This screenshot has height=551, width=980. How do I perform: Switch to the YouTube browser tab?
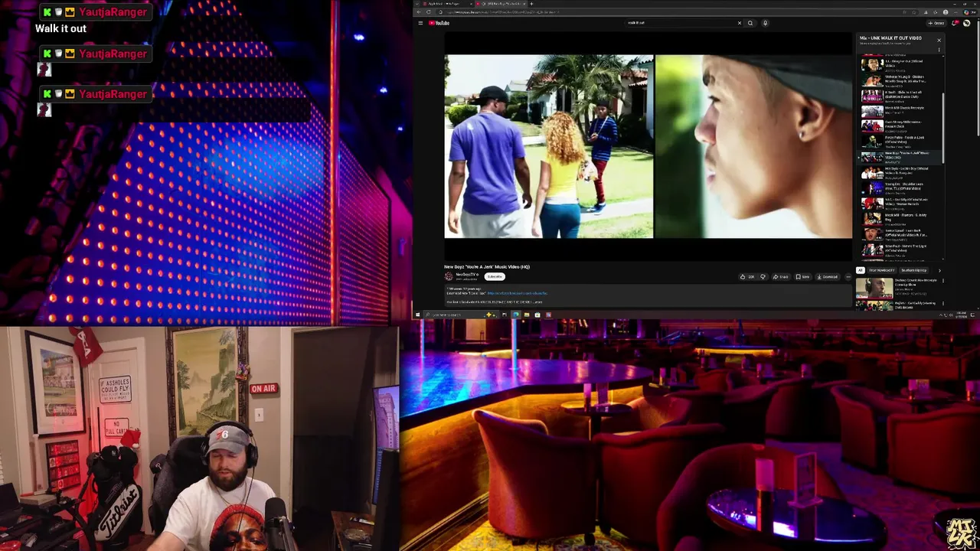pyautogui.click(x=501, y=4)
